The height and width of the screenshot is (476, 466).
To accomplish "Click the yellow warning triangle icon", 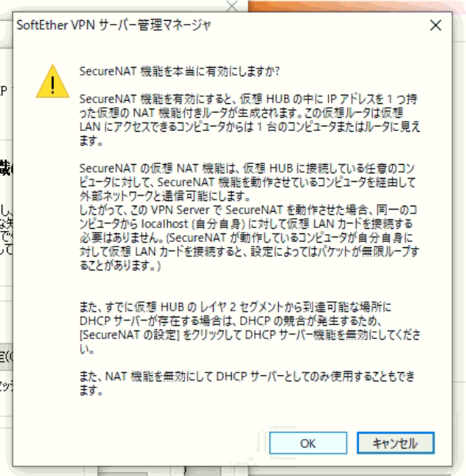I will 52,82.
